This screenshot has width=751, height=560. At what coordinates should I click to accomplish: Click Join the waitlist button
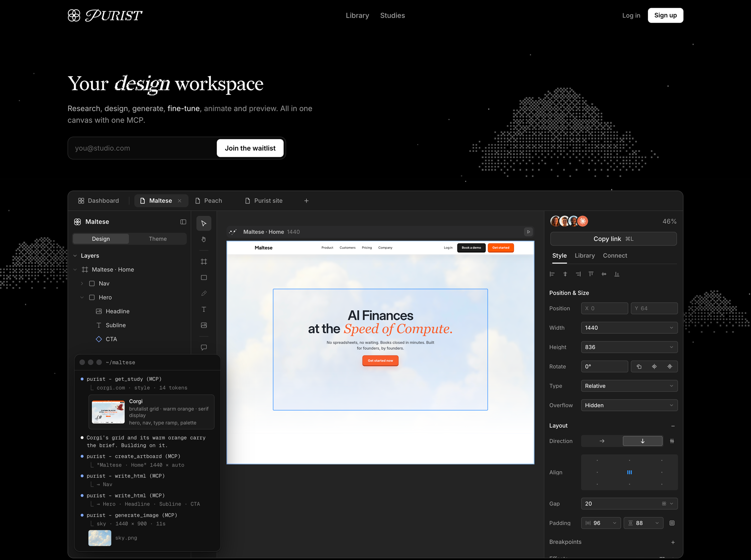point(250,148)
